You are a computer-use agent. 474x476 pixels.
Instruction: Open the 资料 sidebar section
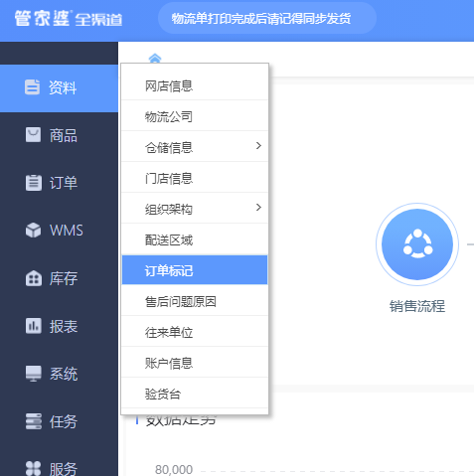[x=59, y=88]
